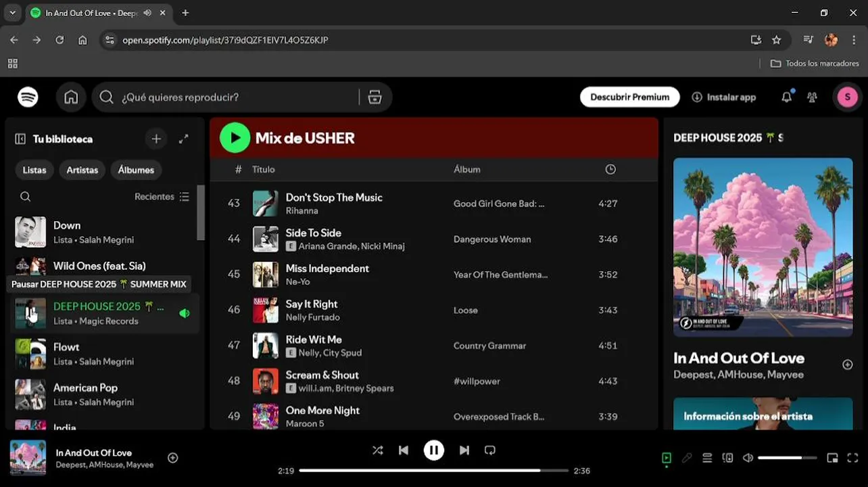Pause the current song
Image resolution: width=868 pixels, height=487 pixels.
[434, 450]
